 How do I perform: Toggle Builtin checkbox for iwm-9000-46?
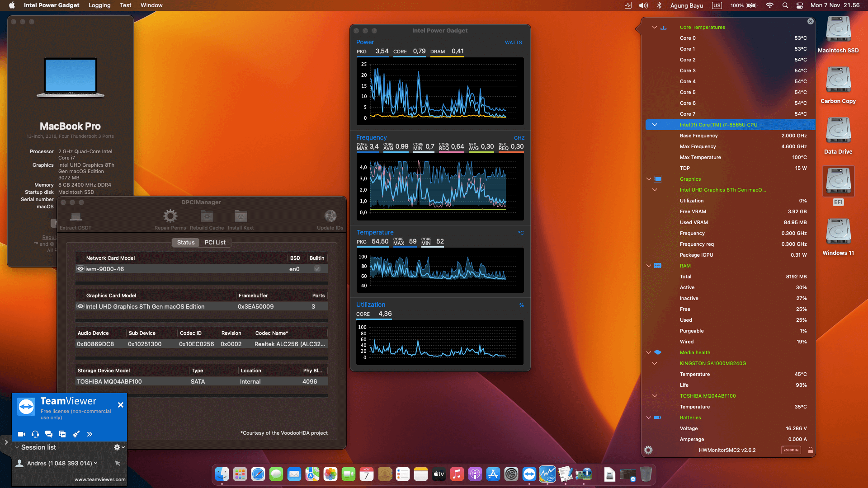coord(317,269)
